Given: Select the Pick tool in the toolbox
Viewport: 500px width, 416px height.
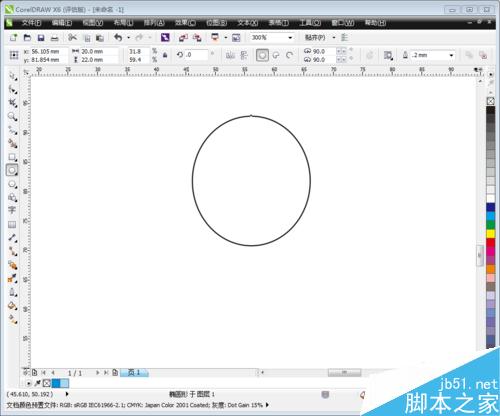Looking at the screenshot, I should (x=12, y=76).
